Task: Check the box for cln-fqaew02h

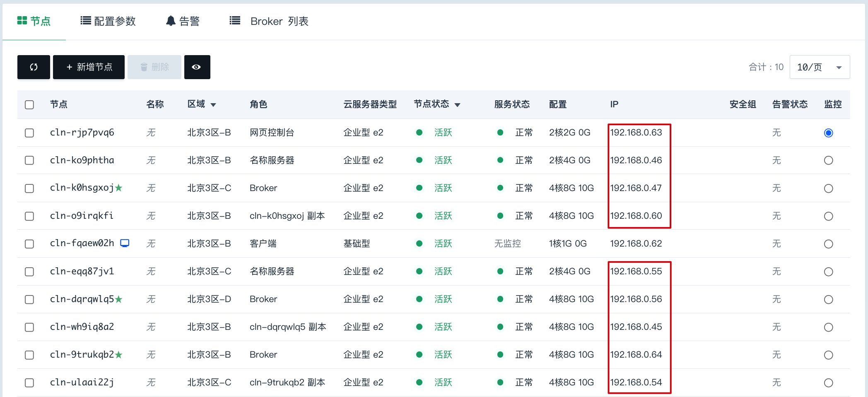Action: (x=29, y=244)
